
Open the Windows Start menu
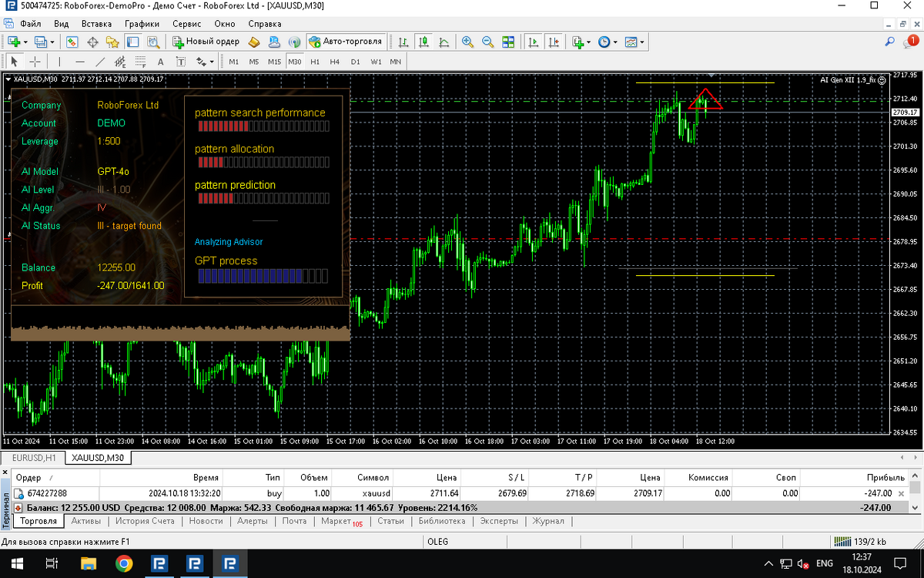17,563
